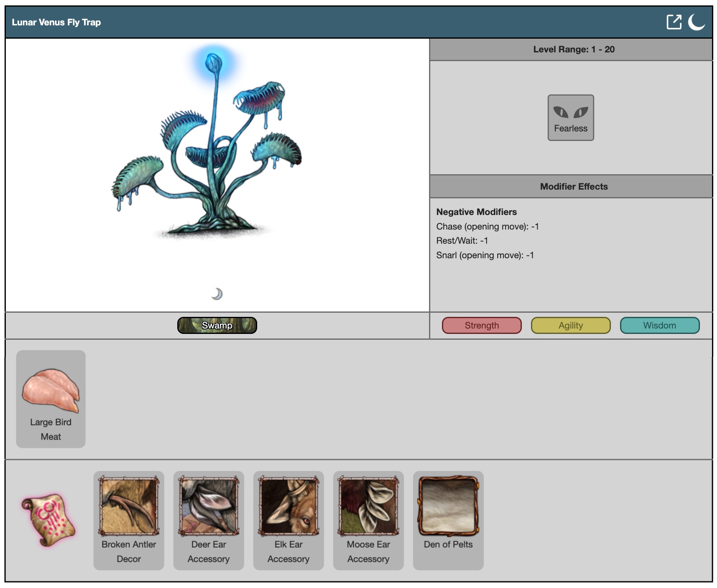This screenshot has height=588, width=717.
Task: Open the external link icon in header
Action: 673,22
